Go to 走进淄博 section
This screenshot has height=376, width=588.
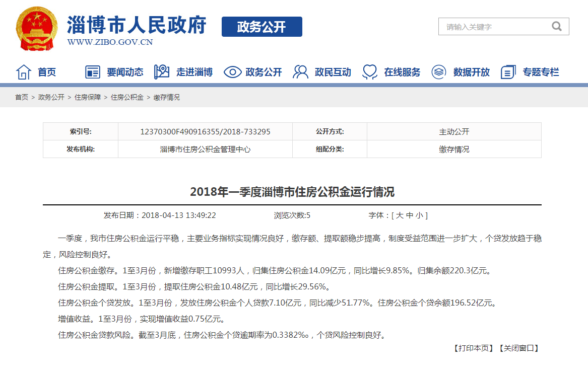pos(194,72)
